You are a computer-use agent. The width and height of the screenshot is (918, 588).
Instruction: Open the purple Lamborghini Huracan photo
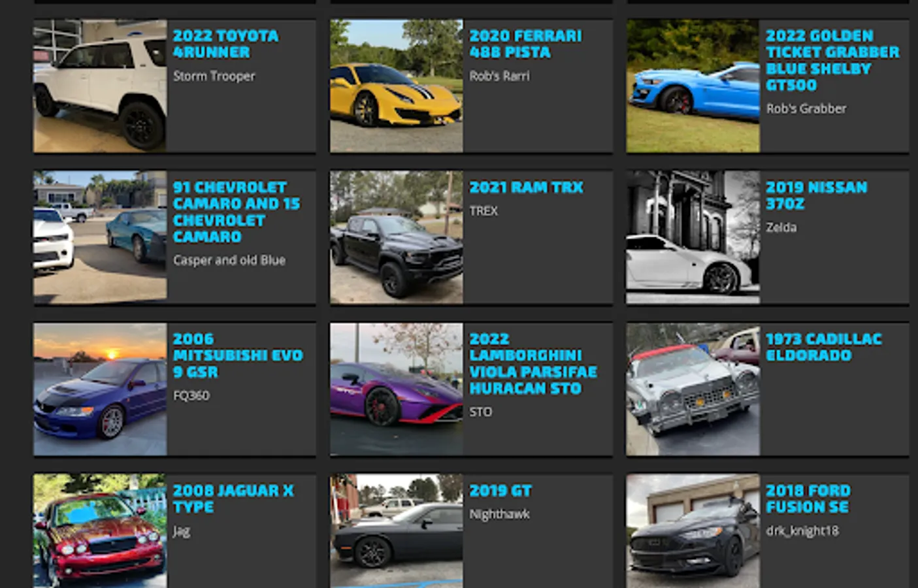coord(397,389)
